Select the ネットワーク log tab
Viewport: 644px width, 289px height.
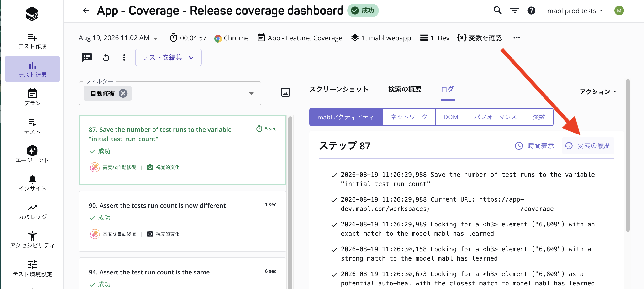409,117
